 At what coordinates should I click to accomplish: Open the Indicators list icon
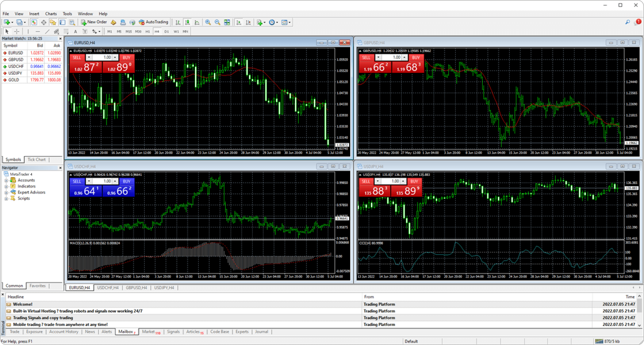click(x=260, y=22)
